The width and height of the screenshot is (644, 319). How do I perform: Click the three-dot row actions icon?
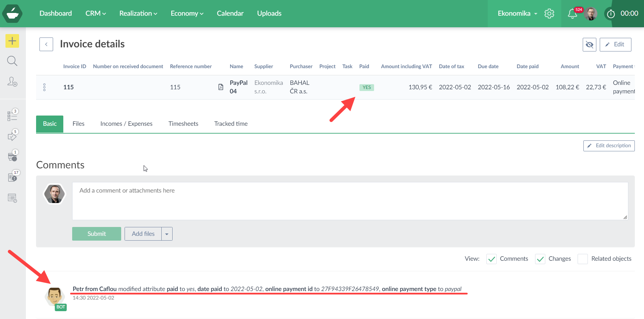44,87
